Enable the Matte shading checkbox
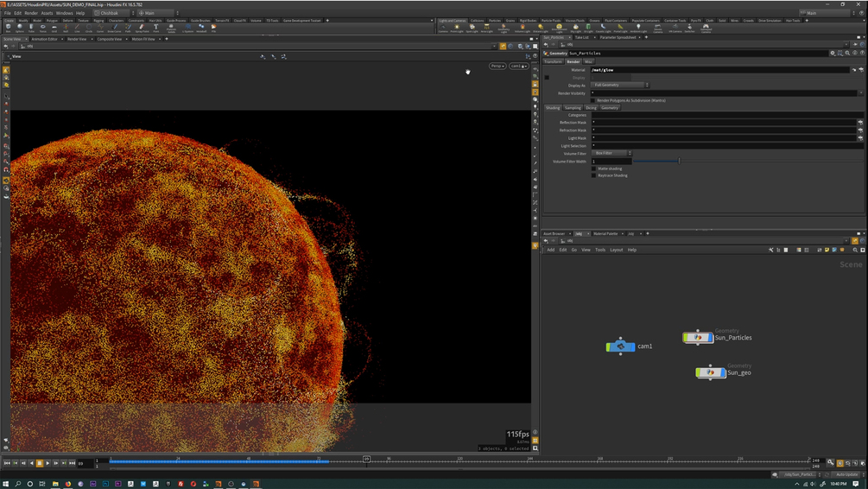 pyautogui.click(x=594, y=168)
